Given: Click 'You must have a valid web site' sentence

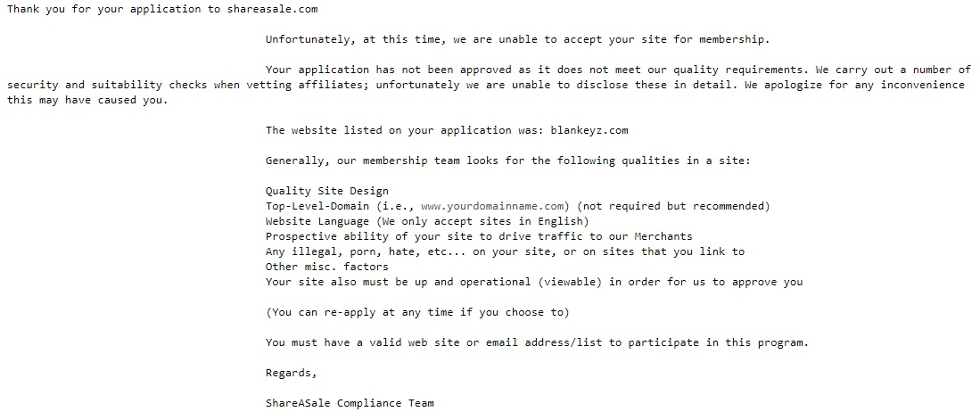Looking at the screenshot, I should pyautogui.click(x=537, y=342).
